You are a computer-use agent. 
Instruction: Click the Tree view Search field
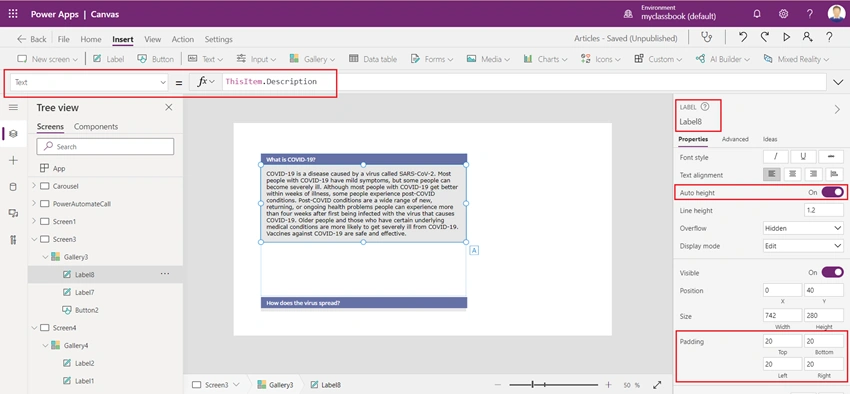[105, 146]
